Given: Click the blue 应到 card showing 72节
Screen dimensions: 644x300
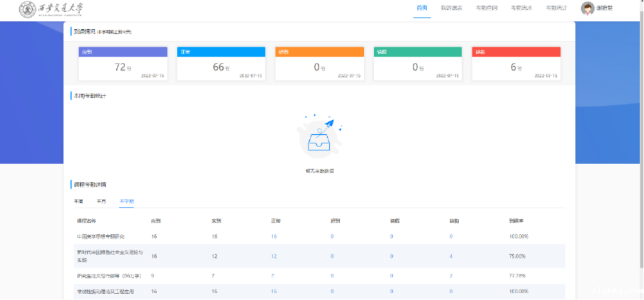Looking at the screenshot, I should [x=123, y=63].
